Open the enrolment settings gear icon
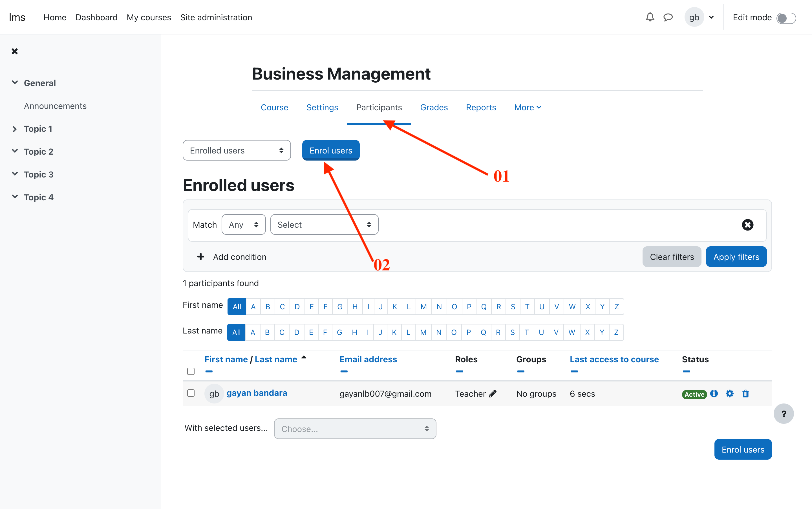Image resolution: width=812 pixels, height=509 pixels. point(729,394)
